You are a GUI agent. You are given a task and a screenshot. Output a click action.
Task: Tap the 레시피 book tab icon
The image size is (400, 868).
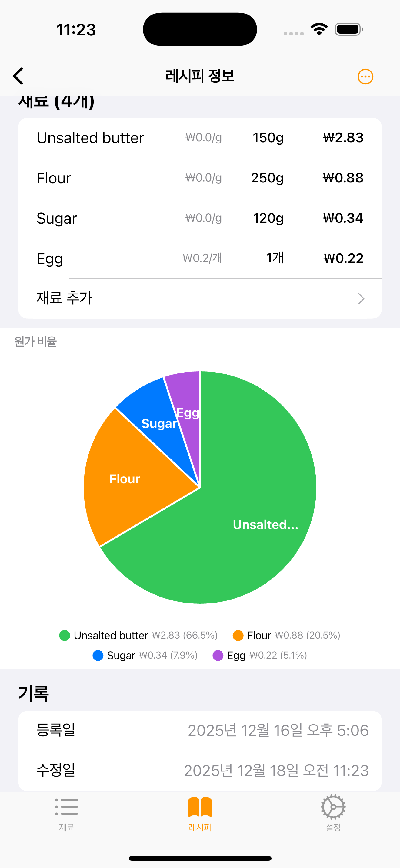point(200,807)
